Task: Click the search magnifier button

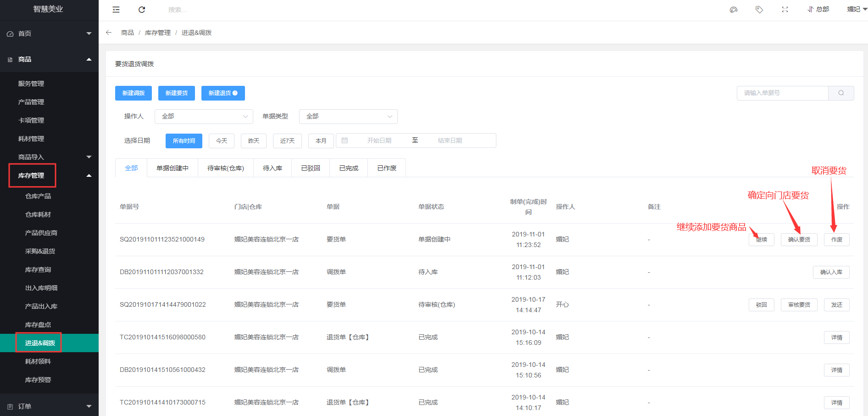Action: click(x=841, y=93)
